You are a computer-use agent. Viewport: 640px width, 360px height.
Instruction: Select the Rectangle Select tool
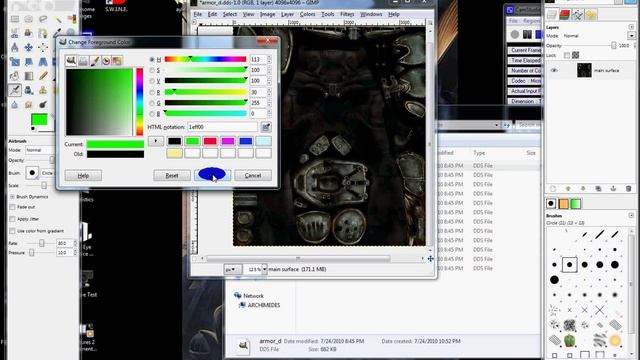[15, 19]
